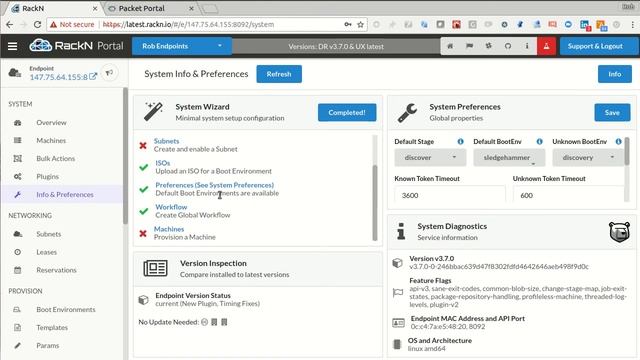The image size is (640, 360).
Task: Click the 'OS and Architecture' text
Action: click(x=440, y=340)
